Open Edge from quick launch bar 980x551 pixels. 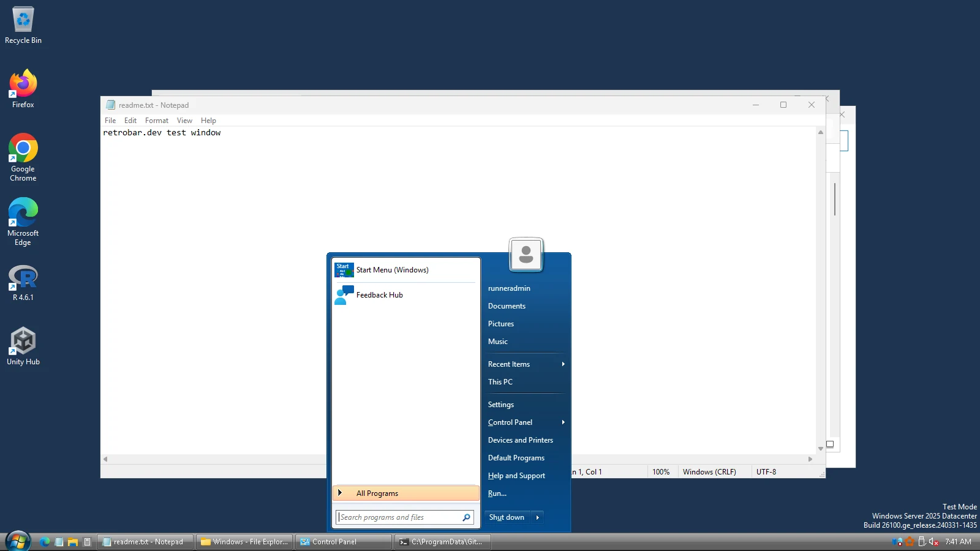(45, 542)
